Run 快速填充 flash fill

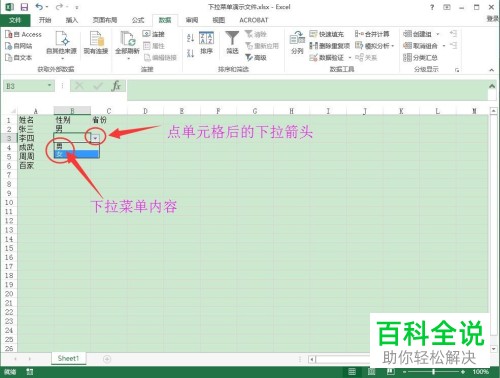[326, 34]
